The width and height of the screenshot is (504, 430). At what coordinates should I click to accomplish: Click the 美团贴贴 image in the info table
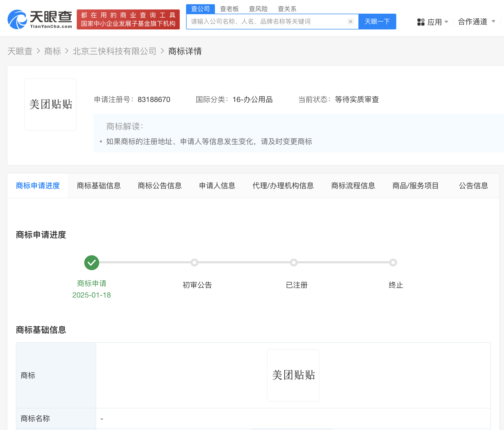(x=293, y=375)
